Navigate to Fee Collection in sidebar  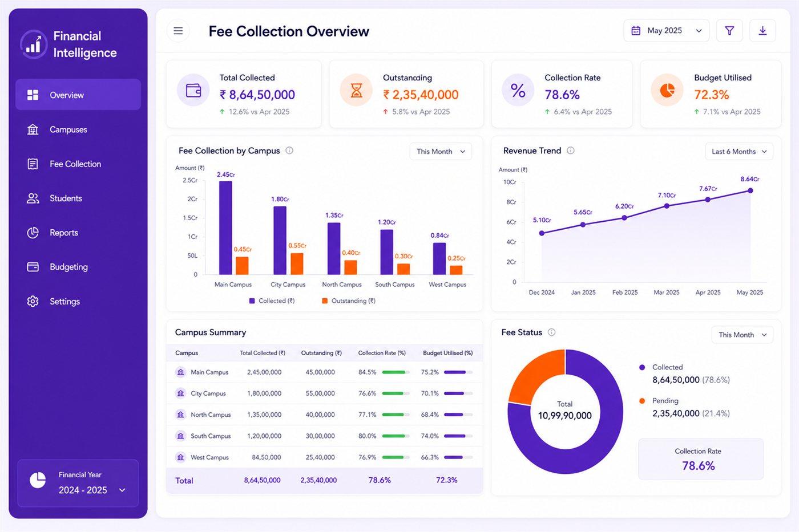point(78,164)
